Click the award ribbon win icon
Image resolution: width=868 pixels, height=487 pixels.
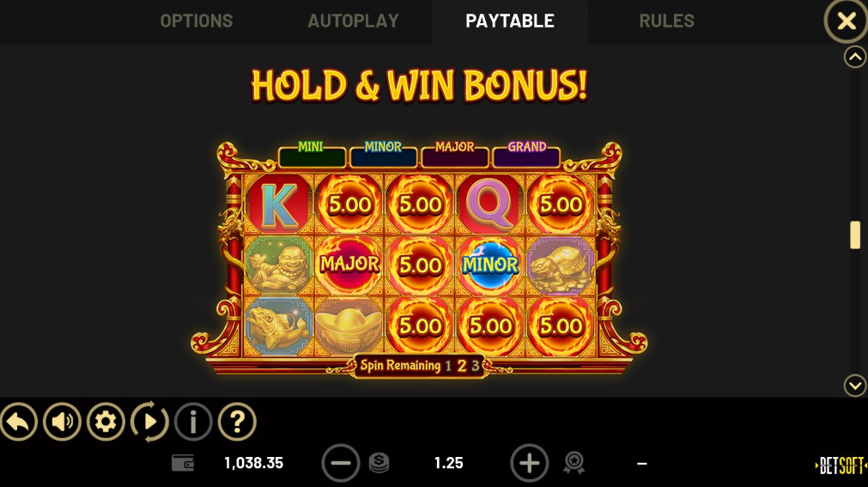(x=574, y=463)
